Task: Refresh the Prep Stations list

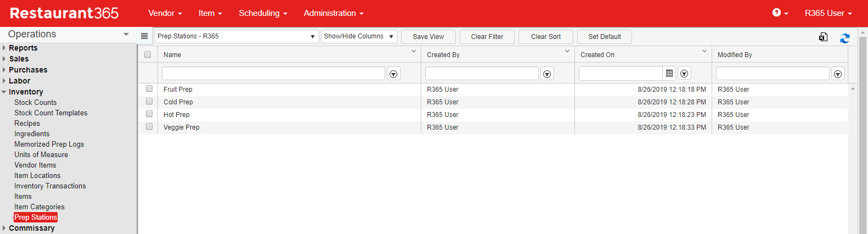Action: click(845, 38)
